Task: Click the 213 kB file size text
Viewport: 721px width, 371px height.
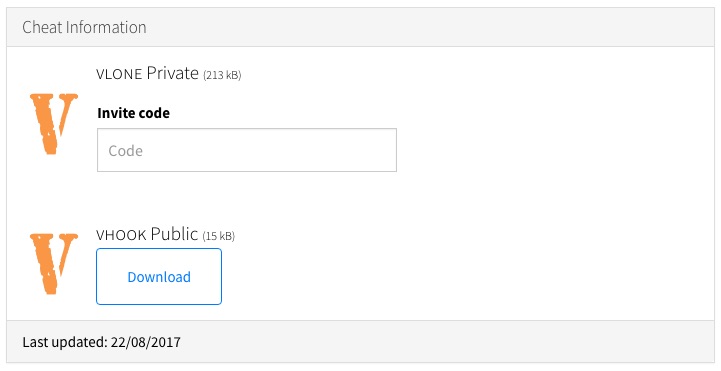Action: pyautogui.click(x=222, y=75)
